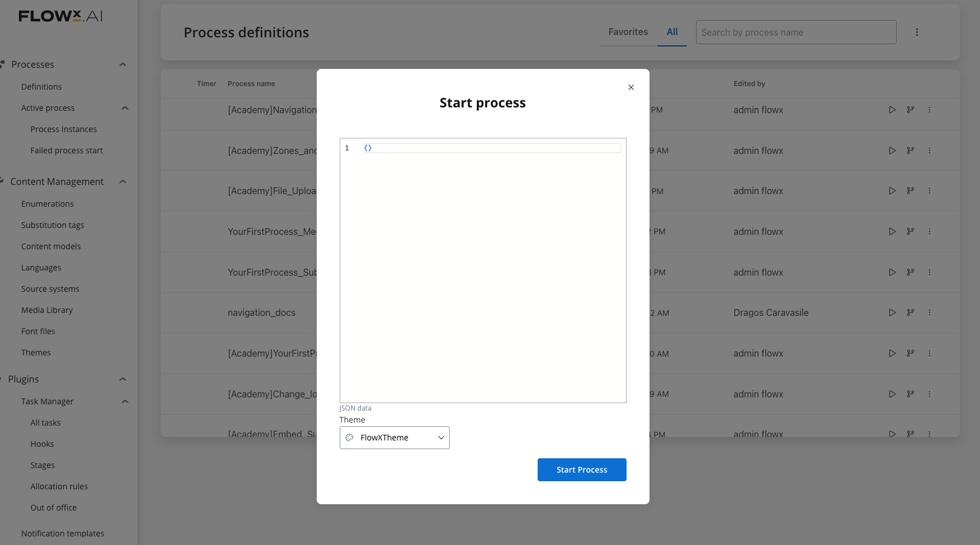Run the [Academy]Zones process via play icon
This screenshot has width=980, height=545.
click(892, 150)
